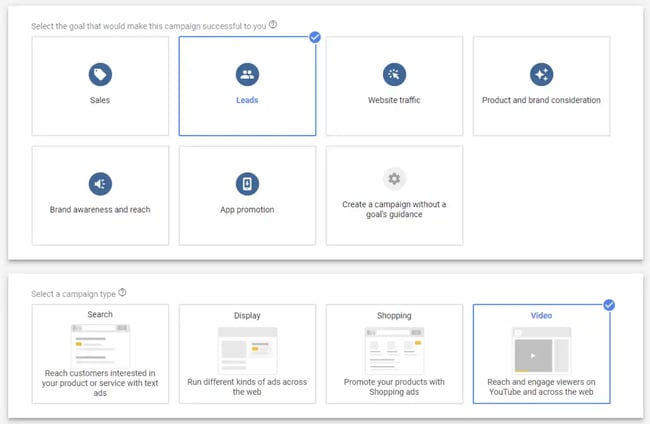The image size is (650, 424).
Task: Pick the Display campaign type heading
Action: pyautogui.click(x=247, y=315)
